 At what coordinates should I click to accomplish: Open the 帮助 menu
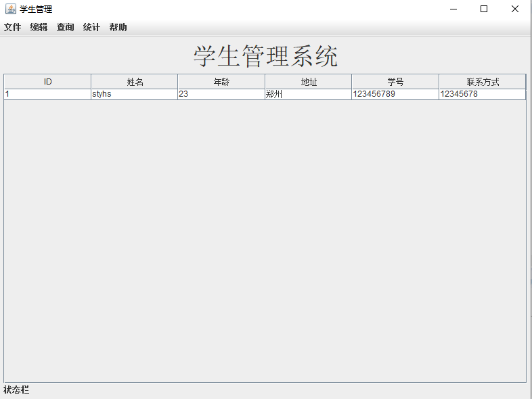(x=118, y=27)
